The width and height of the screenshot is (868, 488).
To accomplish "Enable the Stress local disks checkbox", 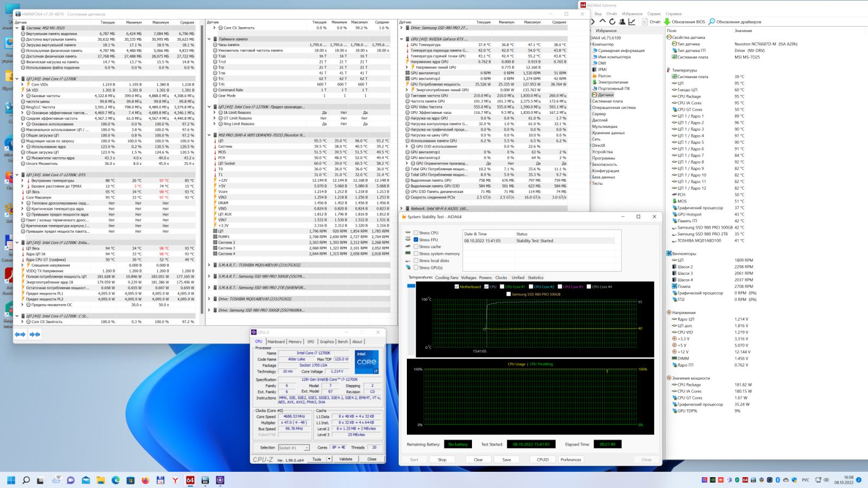I will (x=416, y=261).
